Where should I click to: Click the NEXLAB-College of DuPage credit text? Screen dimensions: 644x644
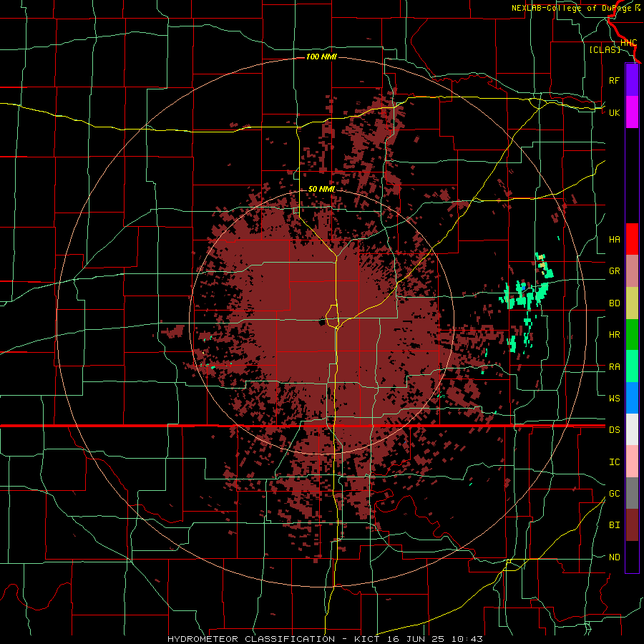(x=572, y=8)
